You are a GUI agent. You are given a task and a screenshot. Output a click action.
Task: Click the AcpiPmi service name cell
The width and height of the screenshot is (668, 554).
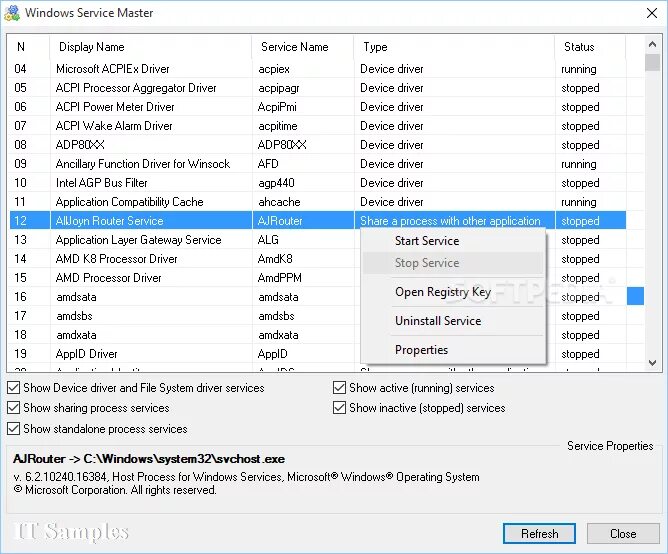(303, 107)
